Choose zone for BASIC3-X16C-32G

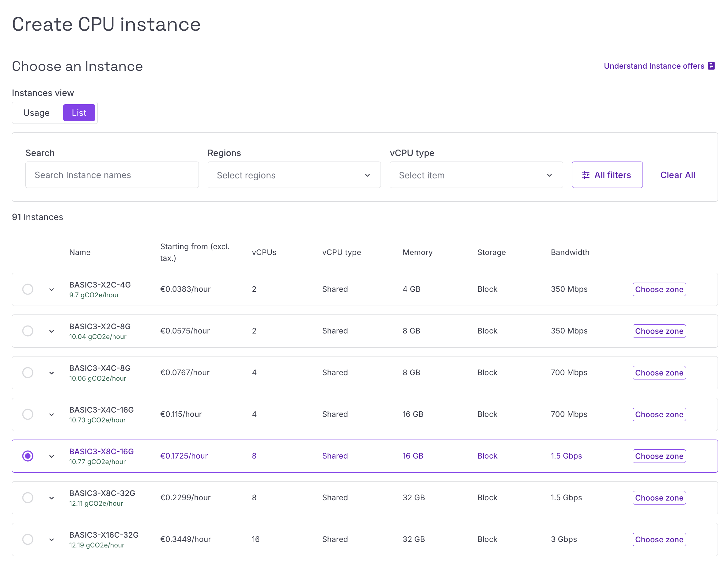(x=659, y=539)
